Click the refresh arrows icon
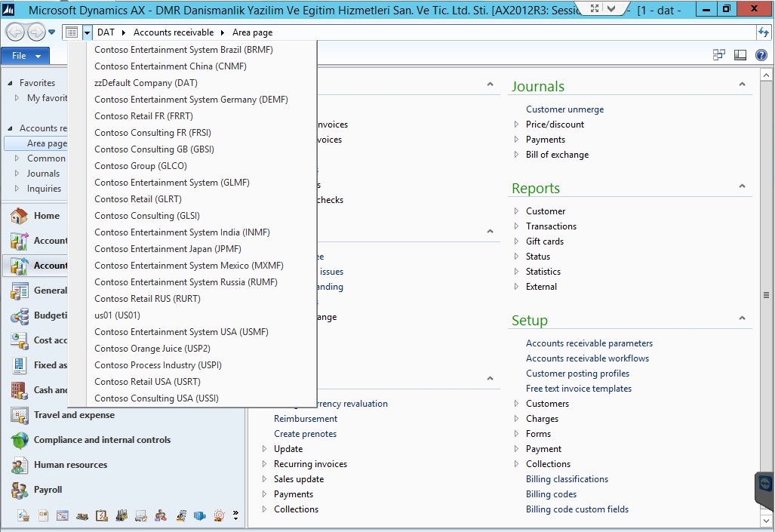The image size is (775, 532). click(x=763, y=32)
